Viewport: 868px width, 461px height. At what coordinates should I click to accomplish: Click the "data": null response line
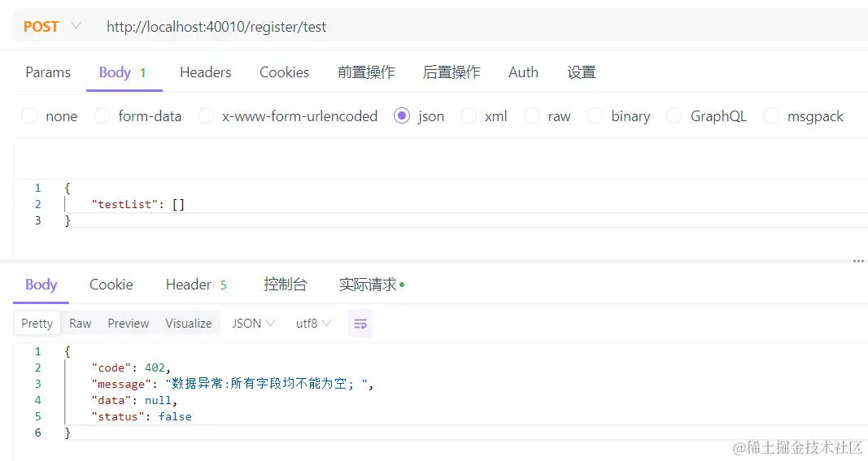coord(134,400)
